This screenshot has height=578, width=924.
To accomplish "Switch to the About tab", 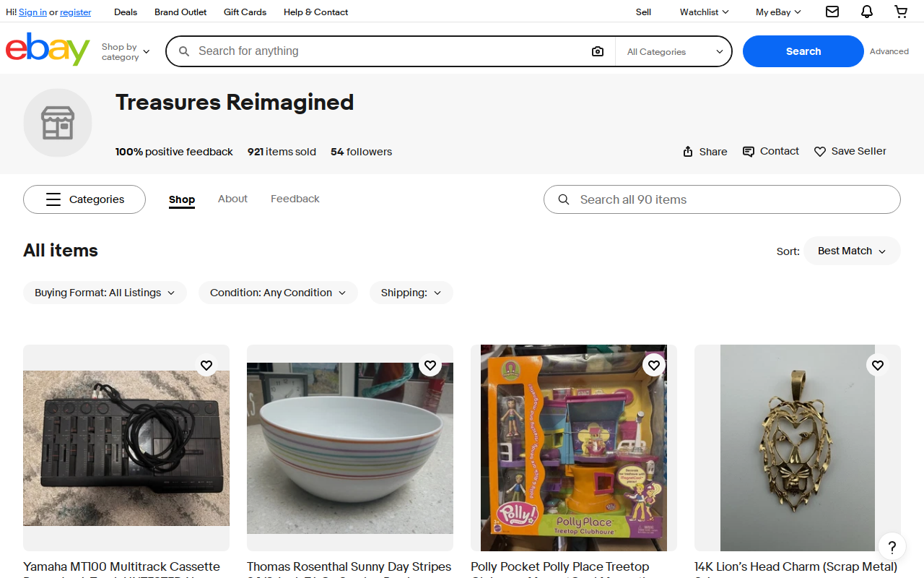I will coord(232,199).
